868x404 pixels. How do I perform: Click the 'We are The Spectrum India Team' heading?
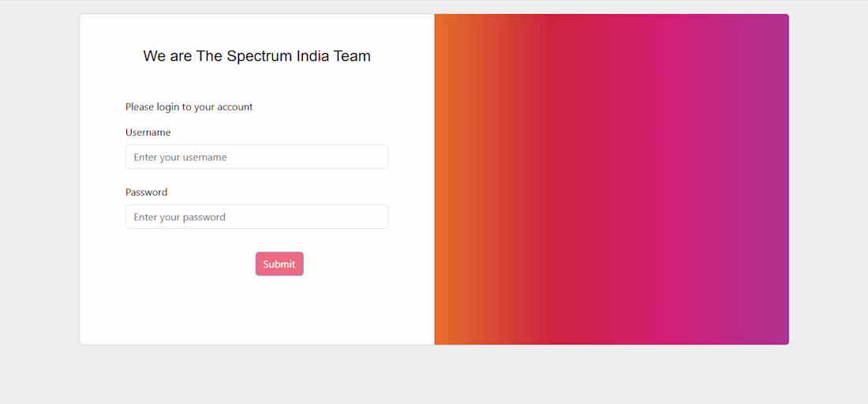click(x=257, y=56)
